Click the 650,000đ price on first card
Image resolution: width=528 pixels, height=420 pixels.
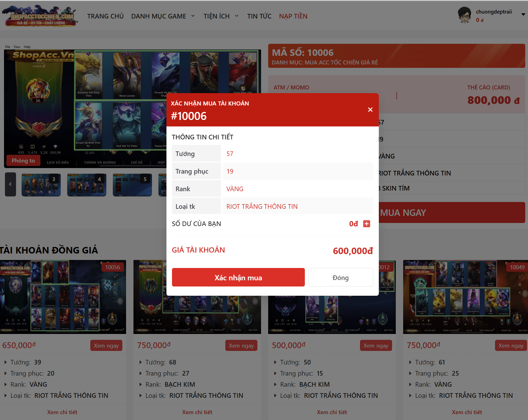tap(19, 345)
